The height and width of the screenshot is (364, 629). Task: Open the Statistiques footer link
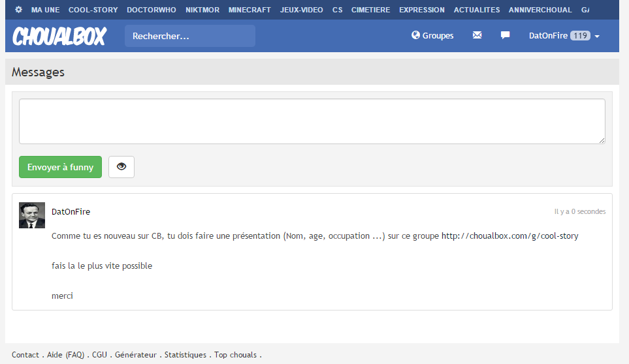pos(185,355)
